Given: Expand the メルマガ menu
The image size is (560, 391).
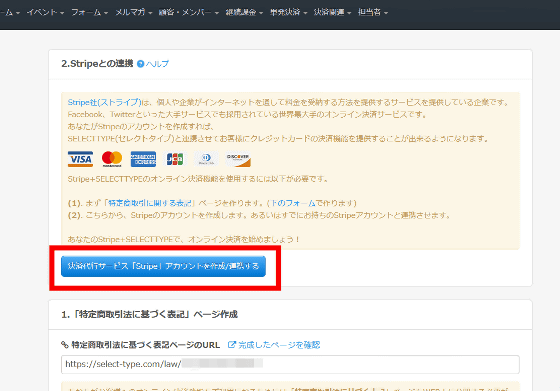Looking at the screenshot, I should (x=134, y=12).
